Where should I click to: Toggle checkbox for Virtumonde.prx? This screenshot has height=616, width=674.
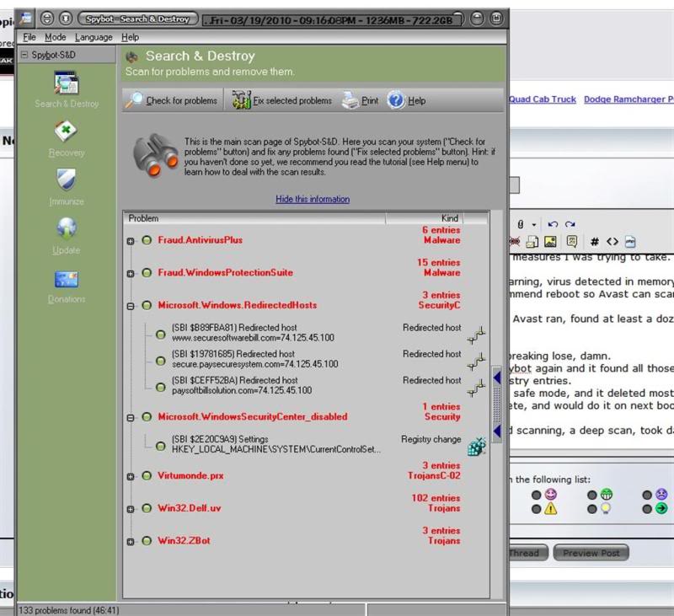[x=147, y=475]
